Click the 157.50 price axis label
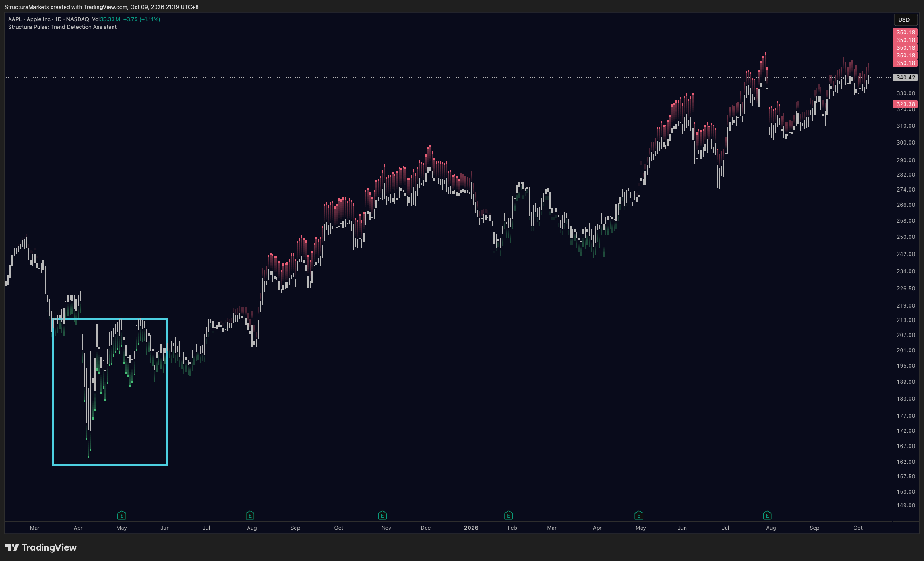 (x=905, y=477)
